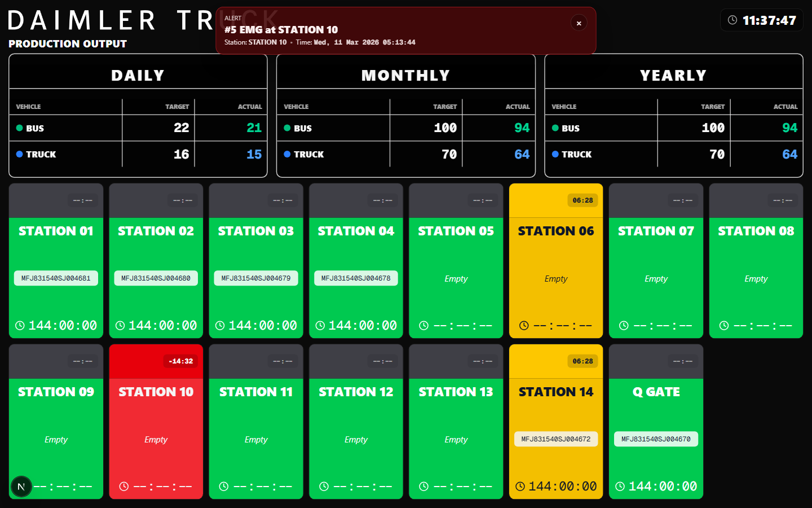
Task: Click the clock icon in the STATION 12 card
Action: click(x=324, y=487)
